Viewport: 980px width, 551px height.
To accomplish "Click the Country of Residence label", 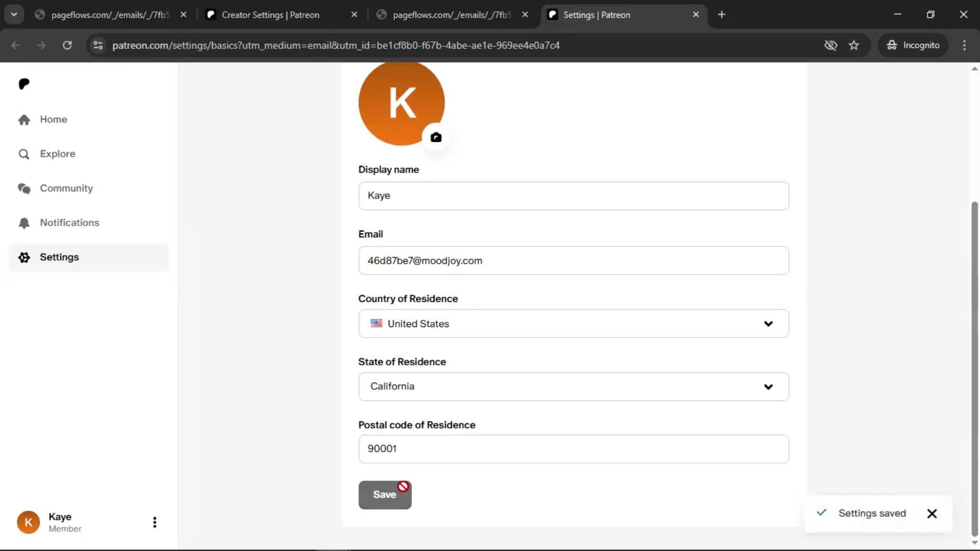I will tap(408, 299).
